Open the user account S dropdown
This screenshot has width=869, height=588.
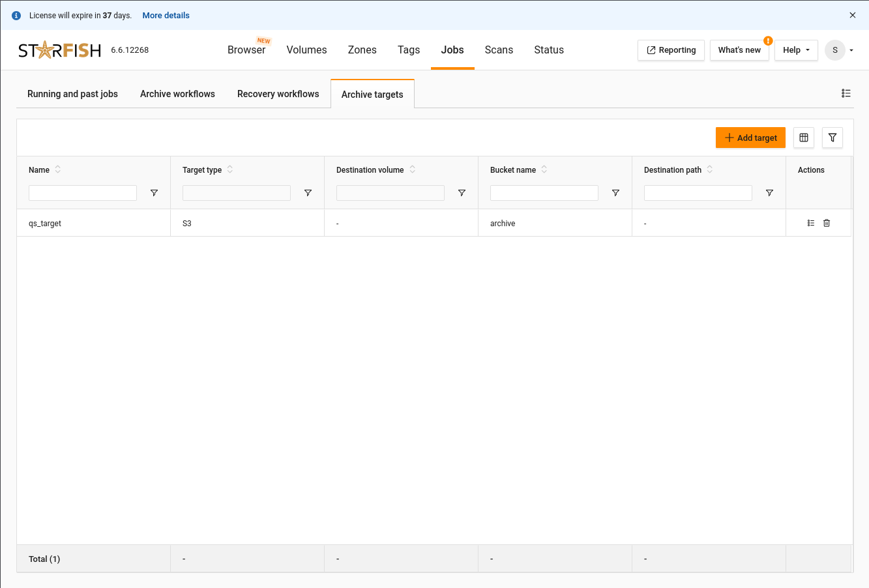pyautogui.click(x=839, y=50)
